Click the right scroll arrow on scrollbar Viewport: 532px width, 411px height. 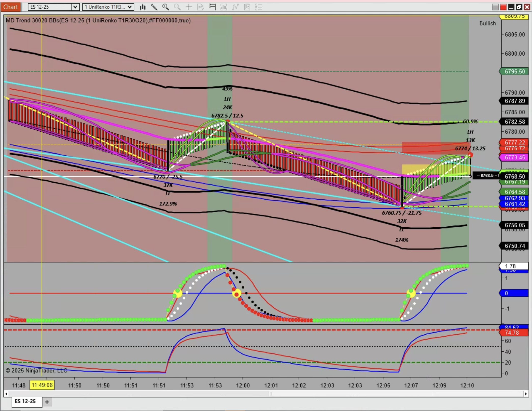coord(526,394)
